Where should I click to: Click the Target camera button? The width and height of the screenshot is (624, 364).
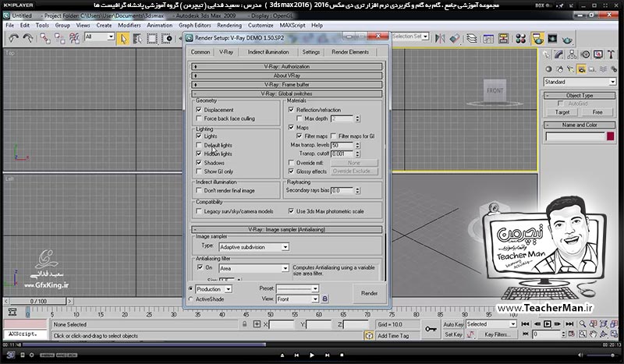(x=562, y=112)
